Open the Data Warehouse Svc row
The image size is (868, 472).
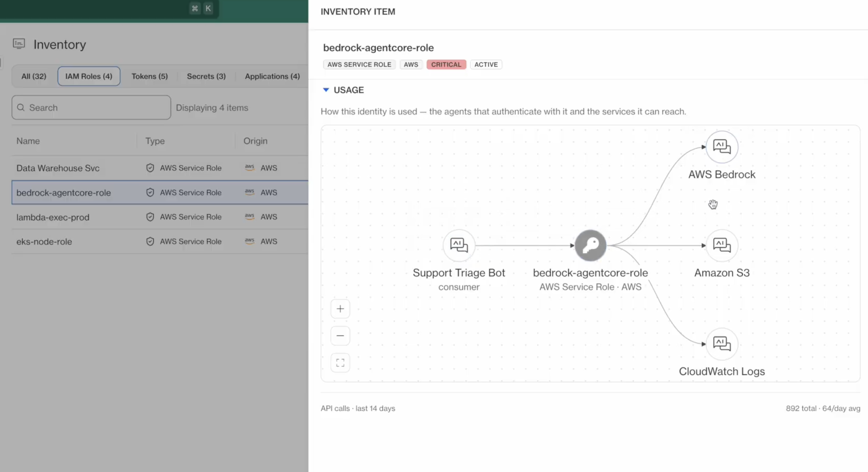point(160,168)
